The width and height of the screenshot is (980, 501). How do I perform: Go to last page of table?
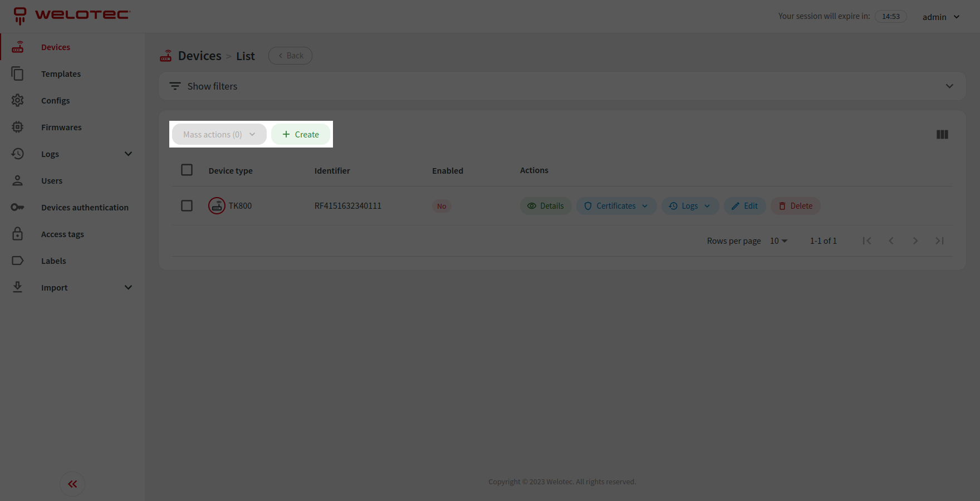[x=939, y=240]
